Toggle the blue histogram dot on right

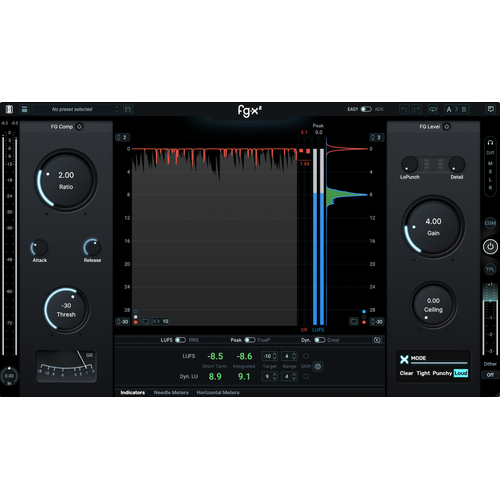(x=364, y=312)
